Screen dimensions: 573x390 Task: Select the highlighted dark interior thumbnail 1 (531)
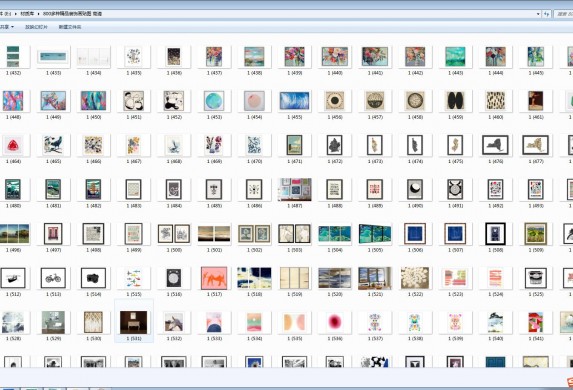pos(134,322)
